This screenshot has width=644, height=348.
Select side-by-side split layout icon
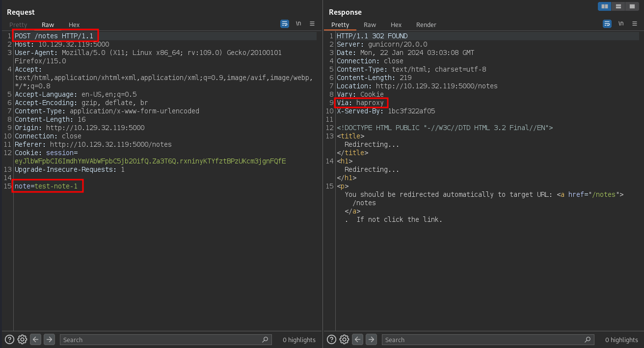(x=605, y=6)
